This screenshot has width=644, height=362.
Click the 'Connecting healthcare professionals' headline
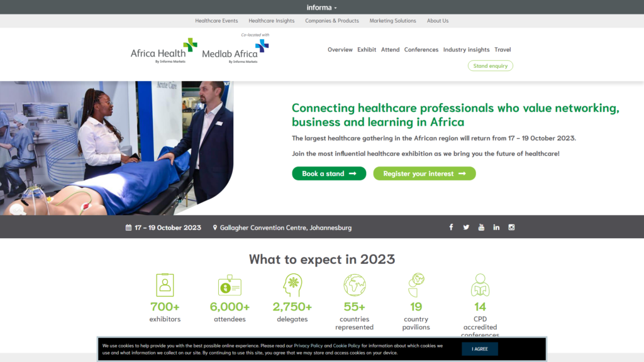[x=455, y=115]
